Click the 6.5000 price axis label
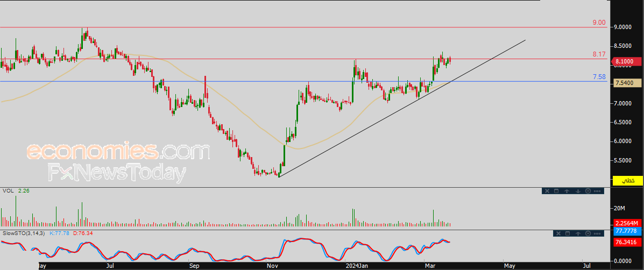 (623, 122)
